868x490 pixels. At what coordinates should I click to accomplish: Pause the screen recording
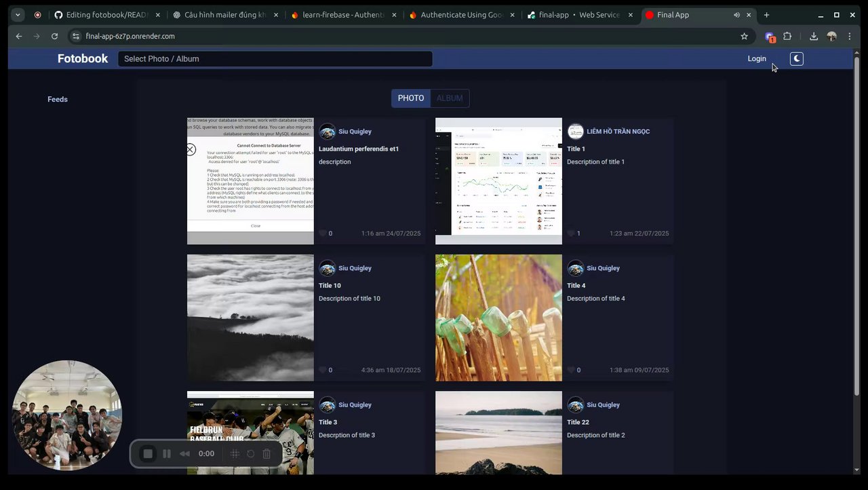point(167,453)
